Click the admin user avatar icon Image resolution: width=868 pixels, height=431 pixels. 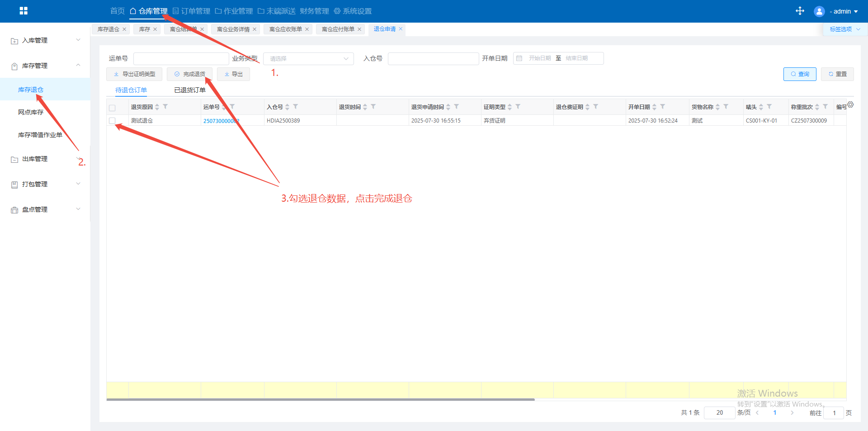click(x=819, y=11)
